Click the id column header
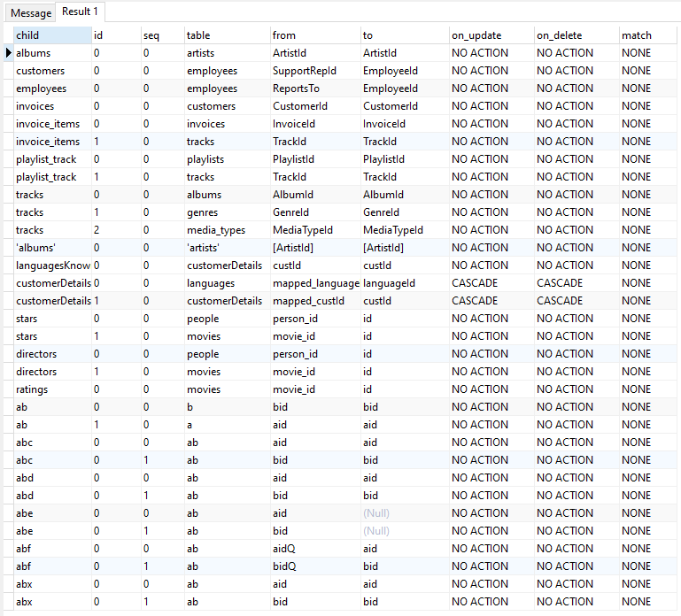This screenshot has height=616, width=681. 116,35
